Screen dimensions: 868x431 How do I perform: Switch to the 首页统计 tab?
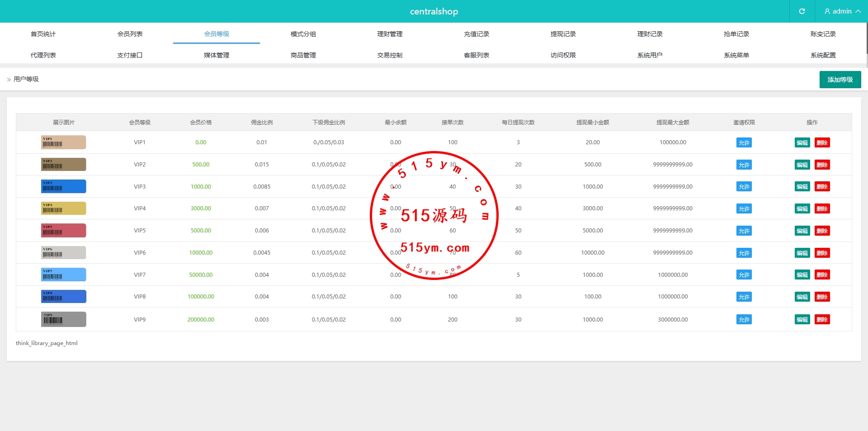[x=43, y=34]
